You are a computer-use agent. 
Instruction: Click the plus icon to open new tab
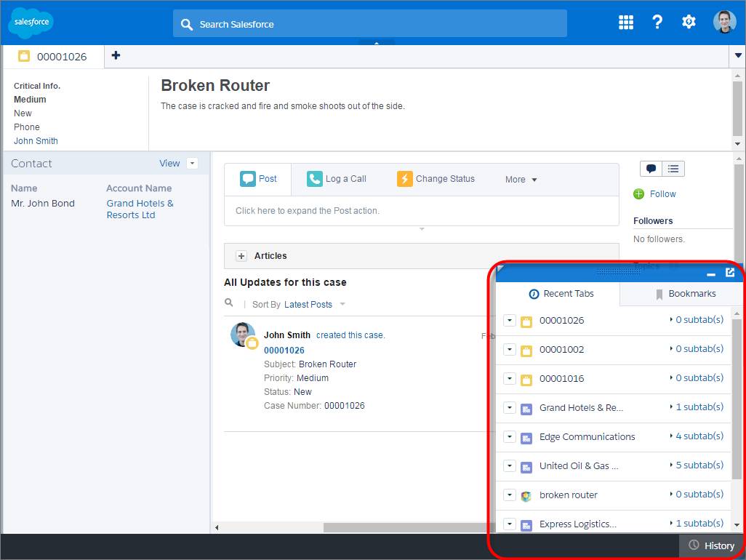[x=116, y=55]
